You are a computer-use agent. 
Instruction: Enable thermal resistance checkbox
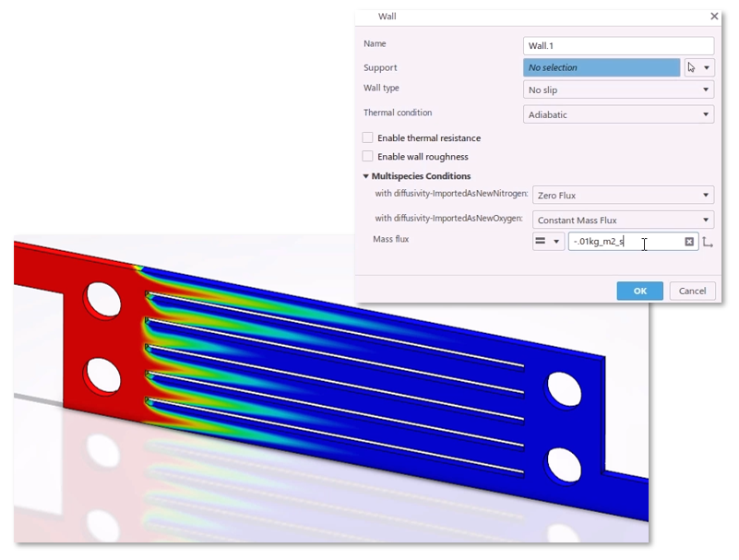(x=368, y=137)
